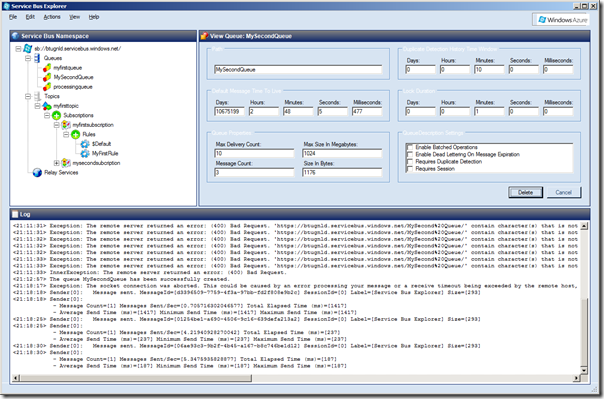Click the green Subscriptions plus icon
Screen dimensions: 604x399
point(57,115)
